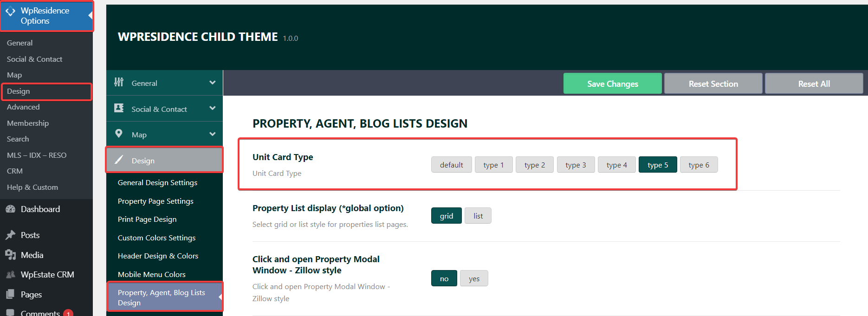Viewport: 868px width, 316px height.
Task: Select unit card type 6
Action: [x=699, y=165]
